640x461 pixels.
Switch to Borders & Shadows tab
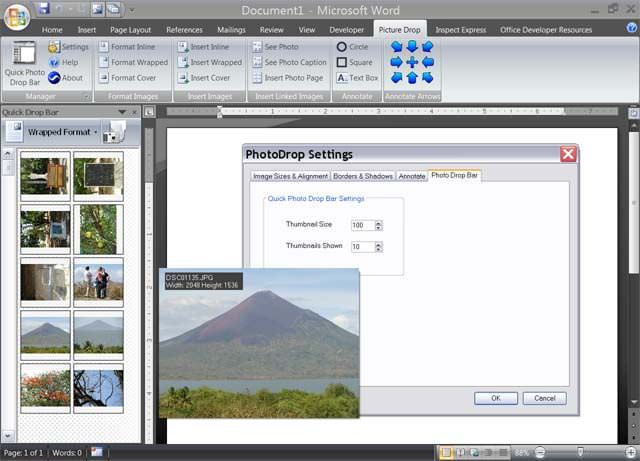coord(362,176)
